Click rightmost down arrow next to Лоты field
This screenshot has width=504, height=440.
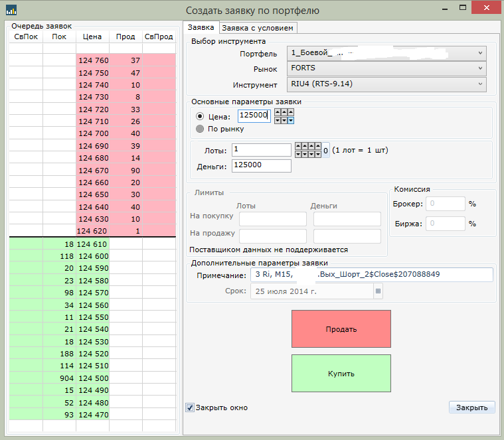[318, 154]
